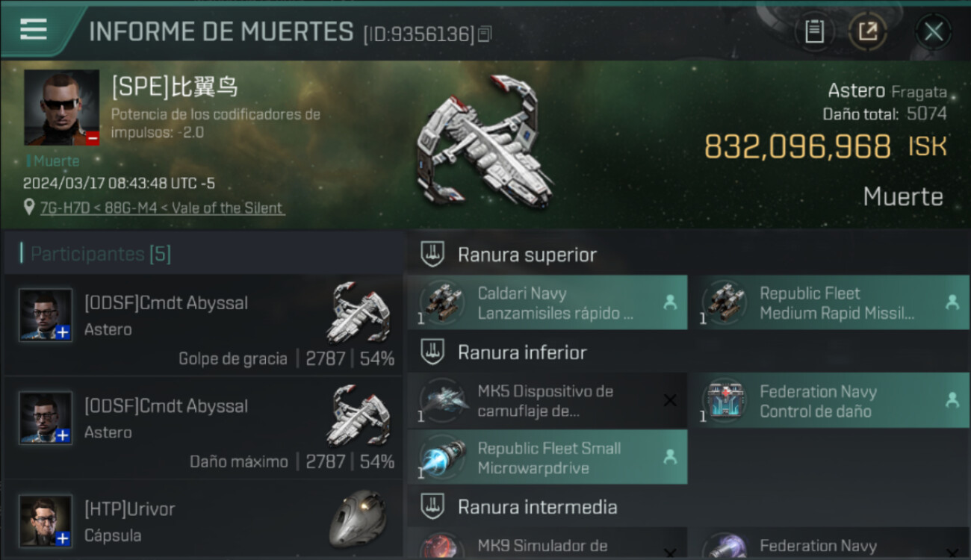
Task: Open the hamburger menu icon
Action: [x=34, y=29]
